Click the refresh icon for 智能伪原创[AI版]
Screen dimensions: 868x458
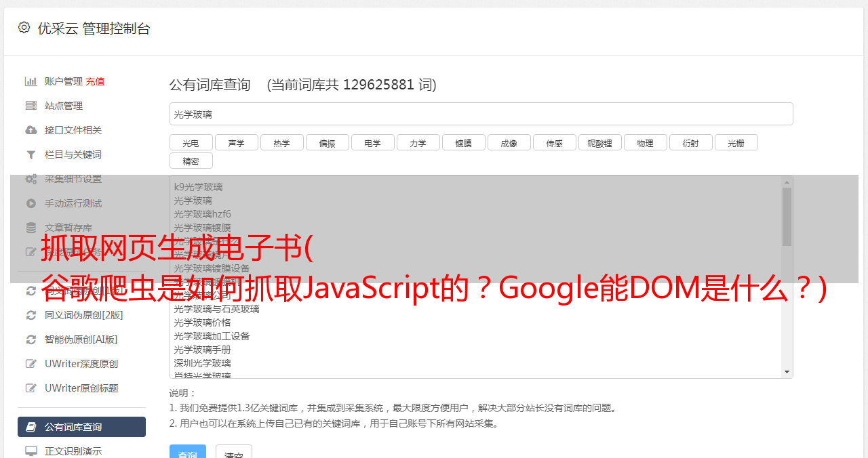coord(31,339)
